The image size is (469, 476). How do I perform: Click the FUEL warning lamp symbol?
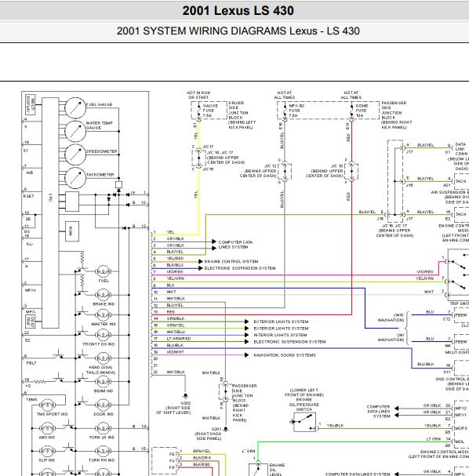104,271
